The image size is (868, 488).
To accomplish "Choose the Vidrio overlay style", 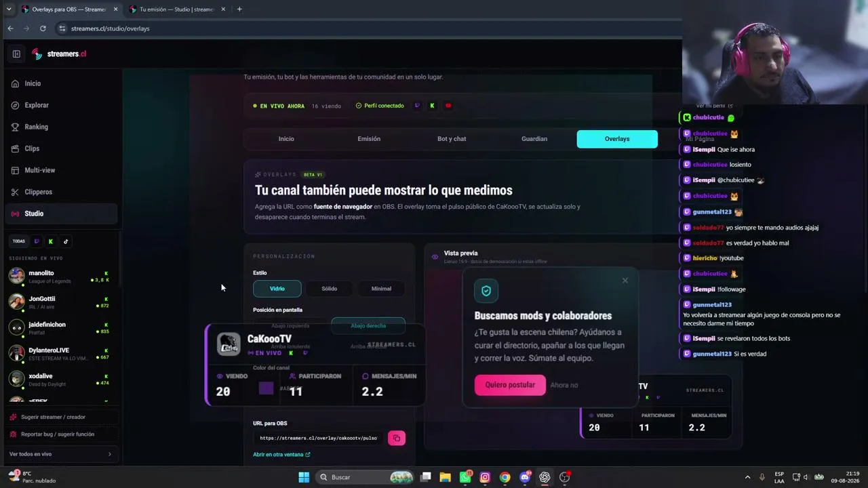I will pyautogui.click(x=277, y=289).
